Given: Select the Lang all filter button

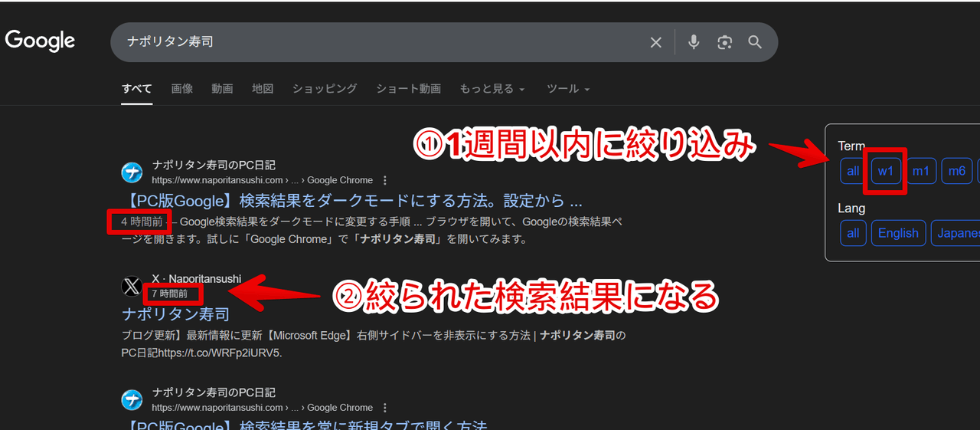Looking at the screenshot, I should tap(853, 233).
